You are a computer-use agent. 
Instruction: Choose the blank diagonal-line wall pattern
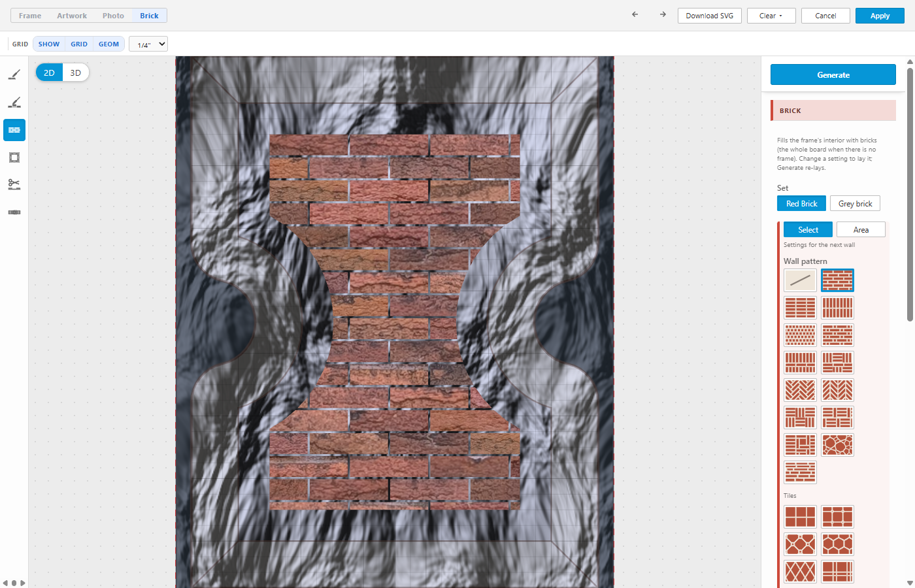click(800, 280)
